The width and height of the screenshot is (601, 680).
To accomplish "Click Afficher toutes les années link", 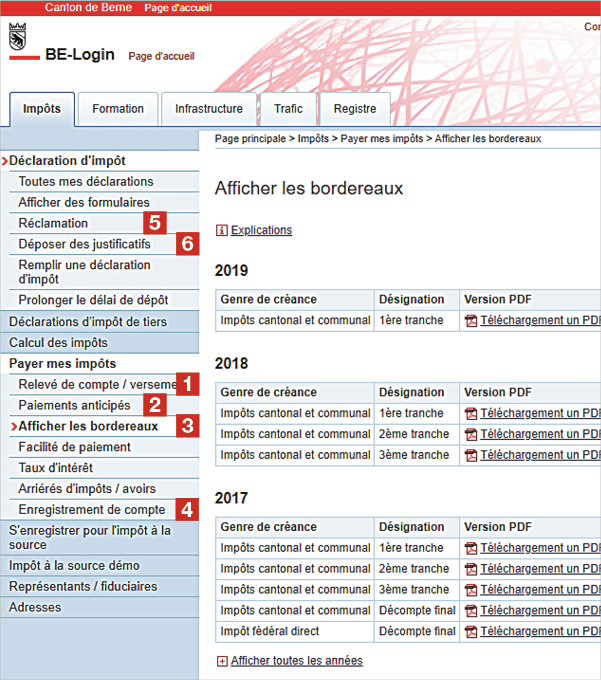I will (x=297, y=661).
